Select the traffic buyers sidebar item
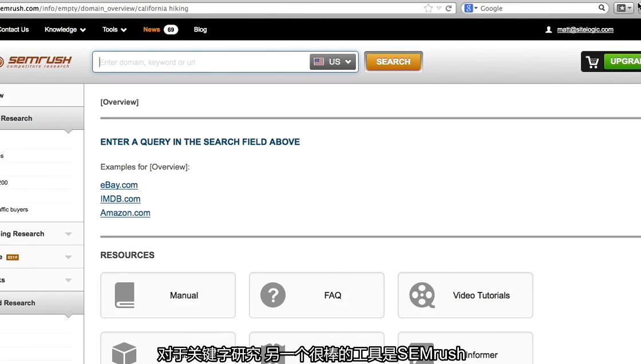 (14, 209)
